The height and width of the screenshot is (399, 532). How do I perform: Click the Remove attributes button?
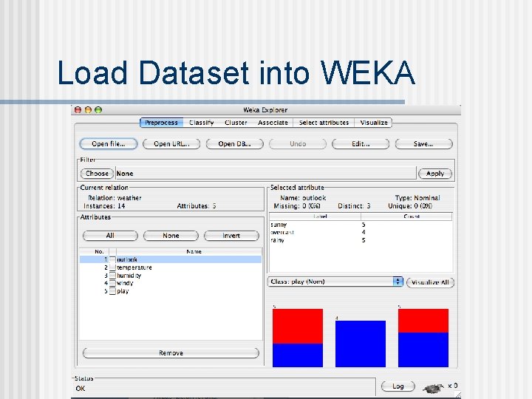coord(171,353)
